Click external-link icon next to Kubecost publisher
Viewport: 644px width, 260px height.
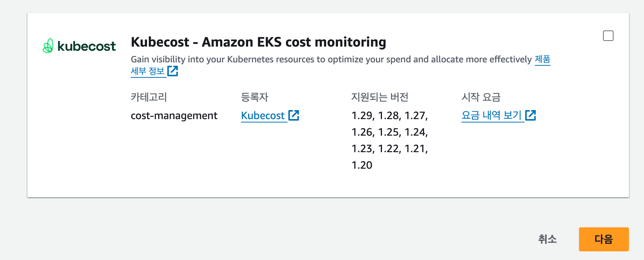[294, 115]
